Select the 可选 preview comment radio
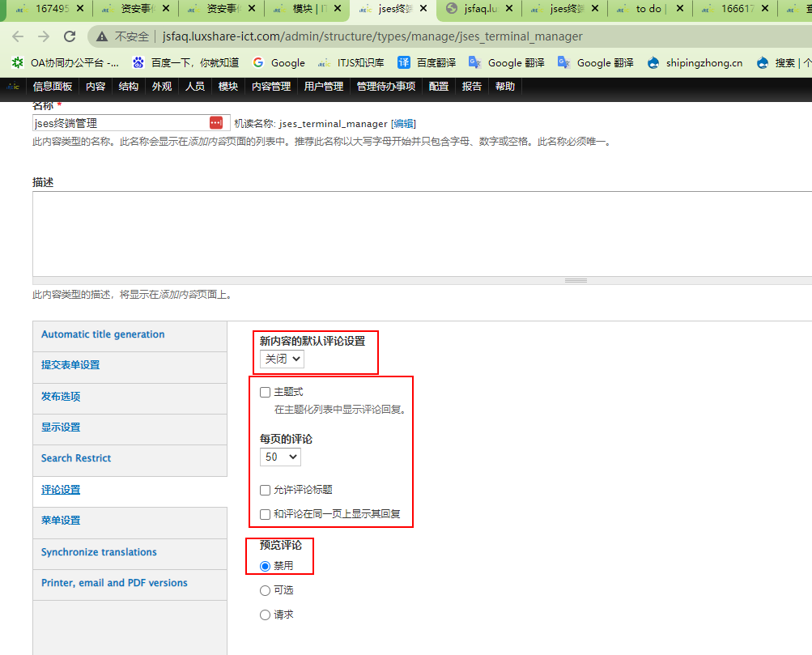Image resolution: width=812 pixels, height=655 pixels. point(266,590)
